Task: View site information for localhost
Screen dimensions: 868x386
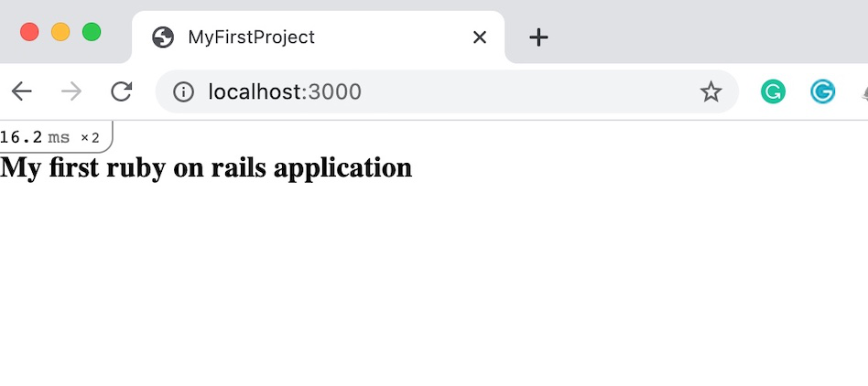Action: click(x=184, y=91)
